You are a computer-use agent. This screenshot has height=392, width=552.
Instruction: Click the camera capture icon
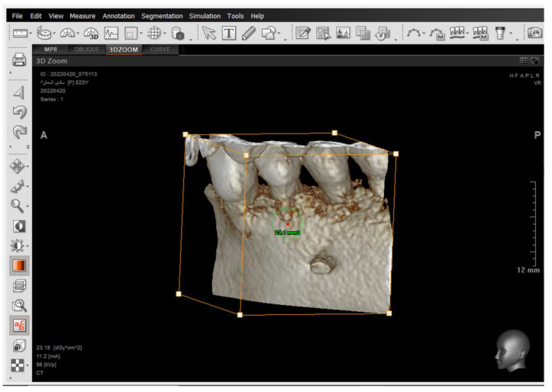[534, 33]
